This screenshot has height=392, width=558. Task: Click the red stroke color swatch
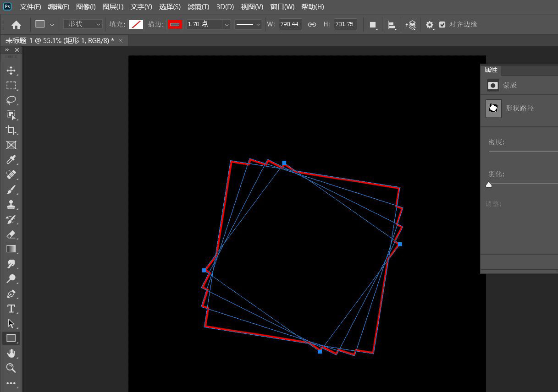pyautogui.click(x=175, y=24)
